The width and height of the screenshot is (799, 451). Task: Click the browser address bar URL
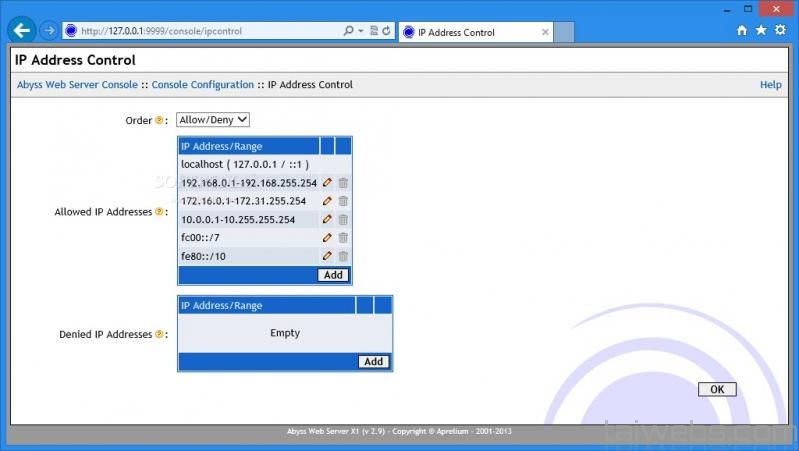coord(200,31)
